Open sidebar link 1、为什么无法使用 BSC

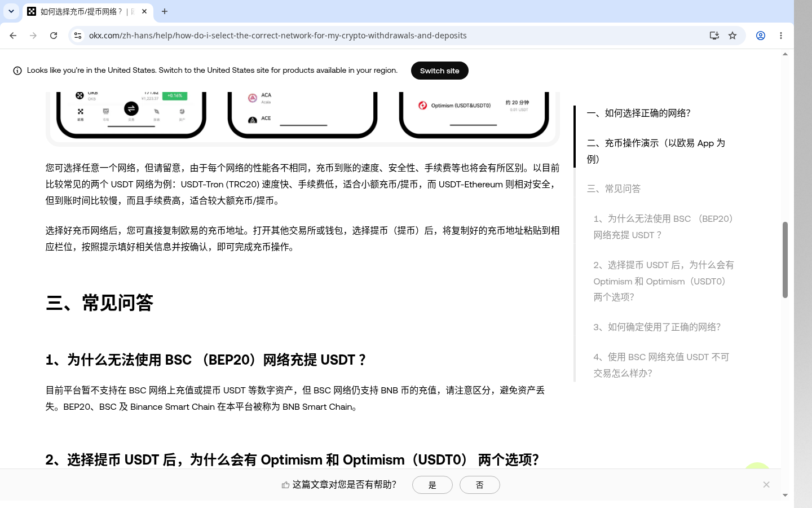[x=664, y=226]
